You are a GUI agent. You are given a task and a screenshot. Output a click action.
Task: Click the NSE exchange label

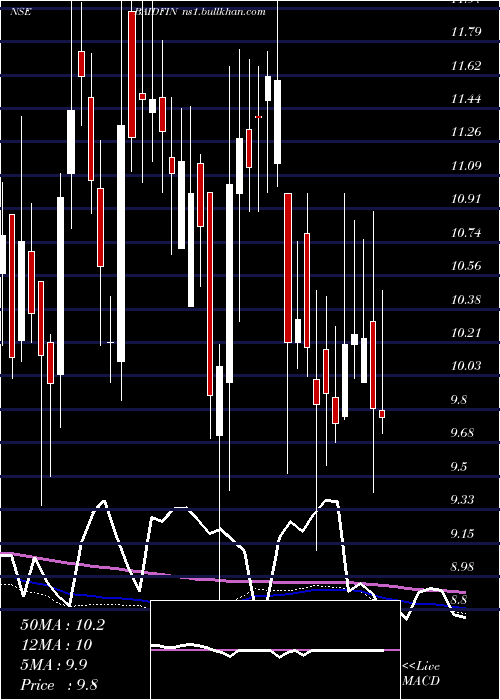21,12
